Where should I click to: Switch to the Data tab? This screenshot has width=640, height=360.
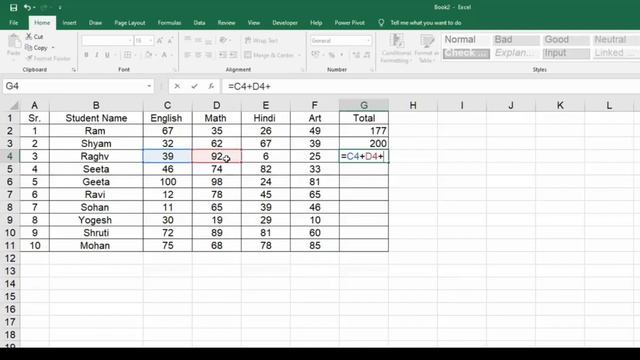tap(199, 23)
